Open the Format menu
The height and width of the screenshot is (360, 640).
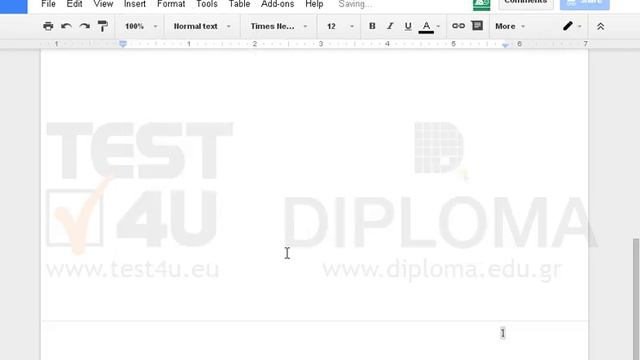(171, 4)
